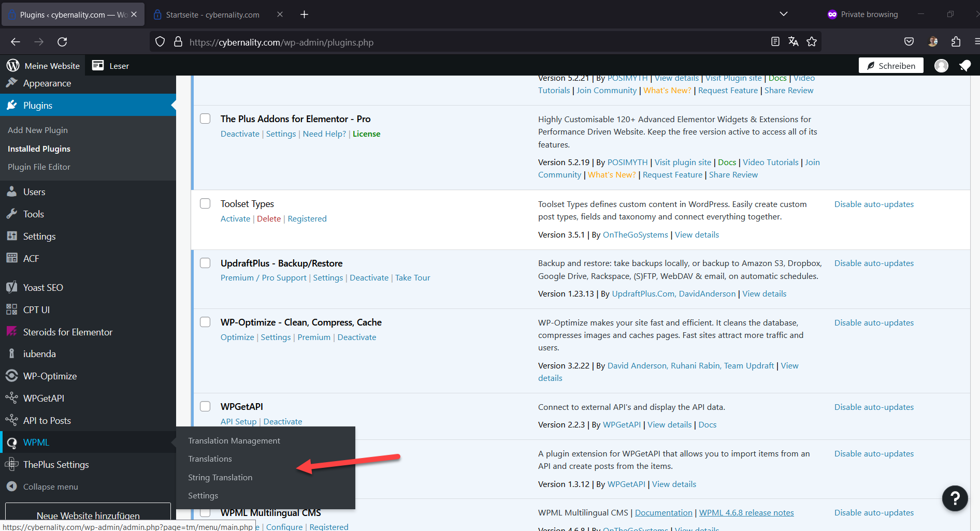Select Settings in WPML submenu
This screenshot has width=980, height=531.
tap(203, 496)
